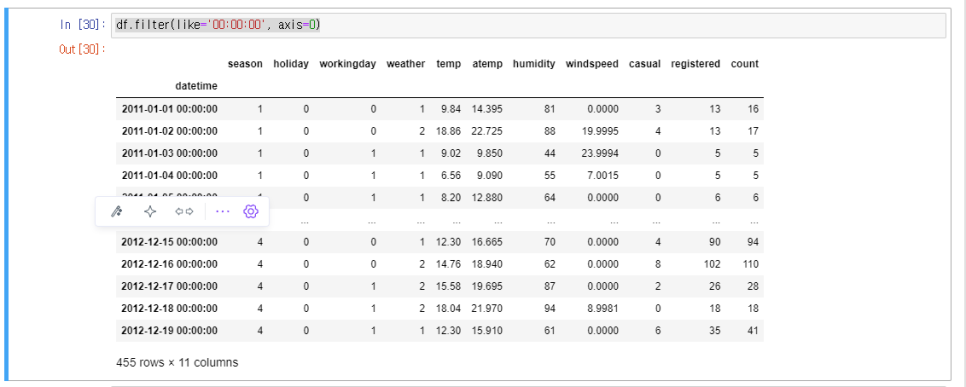This screenshot has width=966, height=387.
Task: Click atemp value 9.090
Action: (x=490, y=176)
